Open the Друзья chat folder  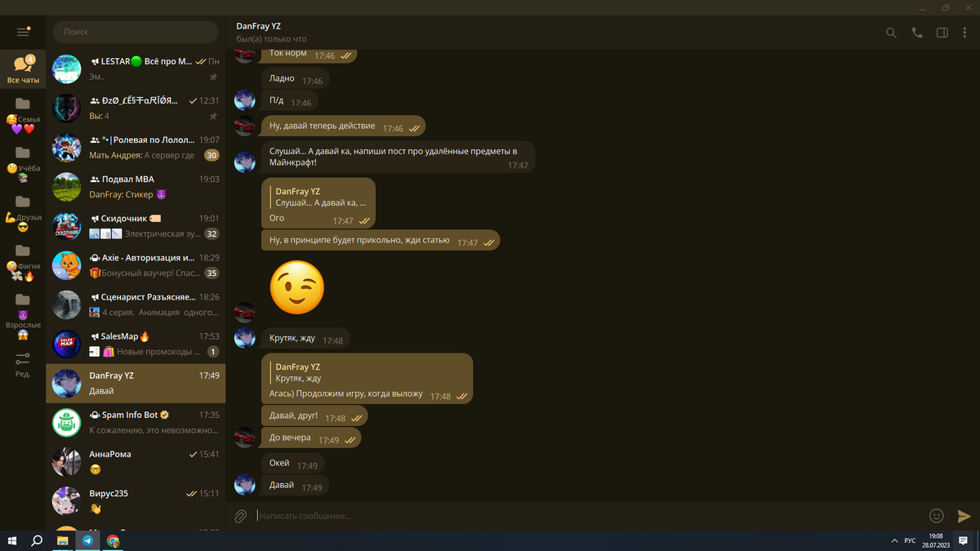(23, 213)
